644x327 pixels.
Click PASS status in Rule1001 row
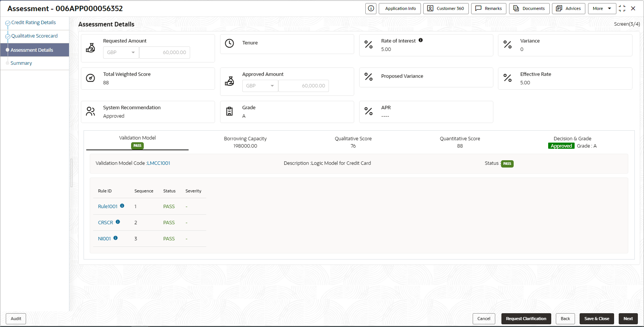(169, 207)
